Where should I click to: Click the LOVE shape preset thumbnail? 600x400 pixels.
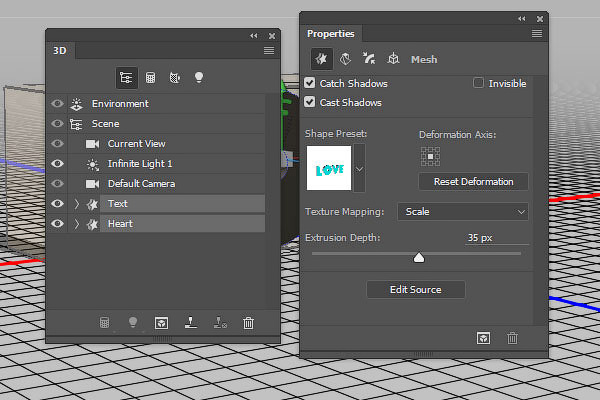click(x=329, y=168)
